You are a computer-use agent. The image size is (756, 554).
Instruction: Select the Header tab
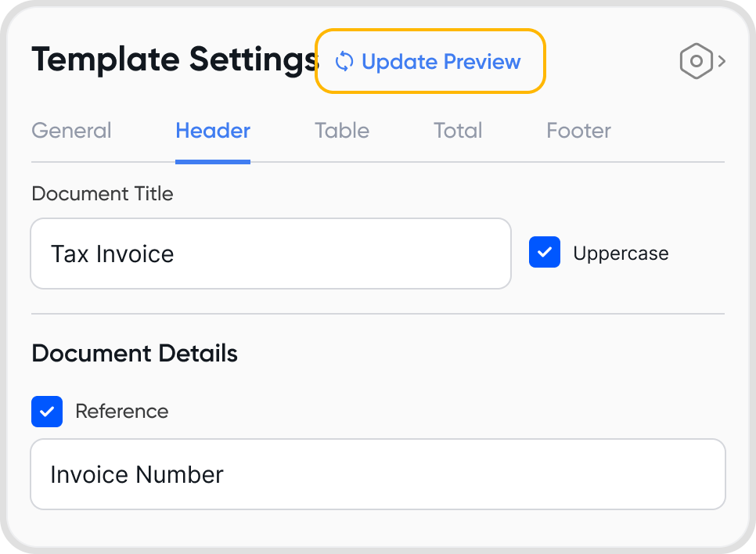[213, 131]
